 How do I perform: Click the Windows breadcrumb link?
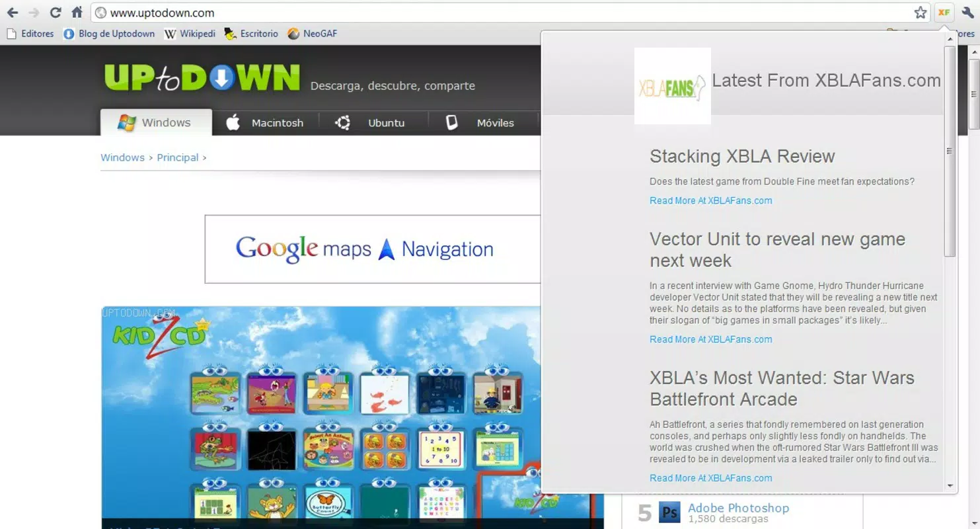(x=122, y=157)
